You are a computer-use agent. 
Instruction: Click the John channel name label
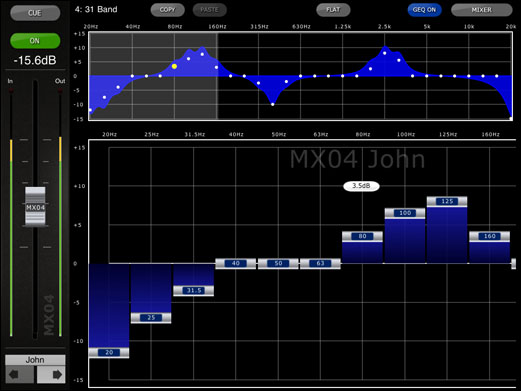(35, 360)
